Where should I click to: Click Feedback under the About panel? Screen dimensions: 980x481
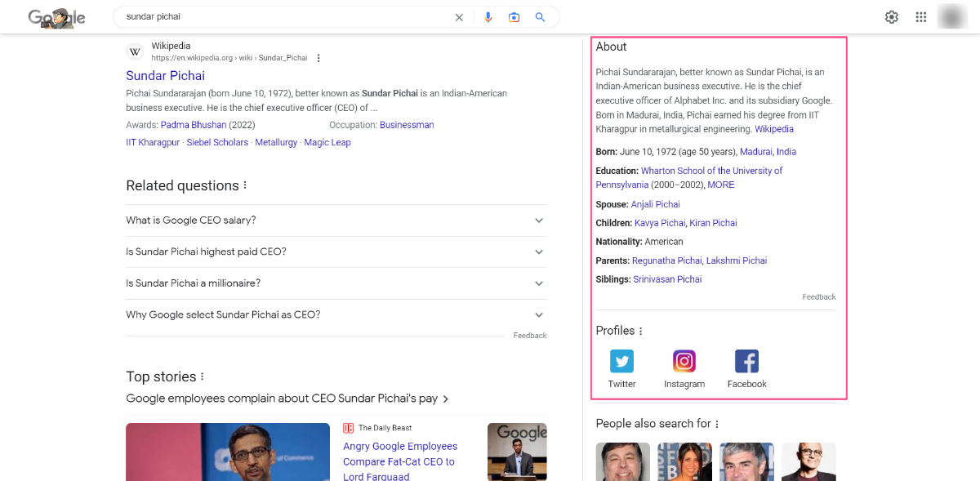(x=819, y=297)
